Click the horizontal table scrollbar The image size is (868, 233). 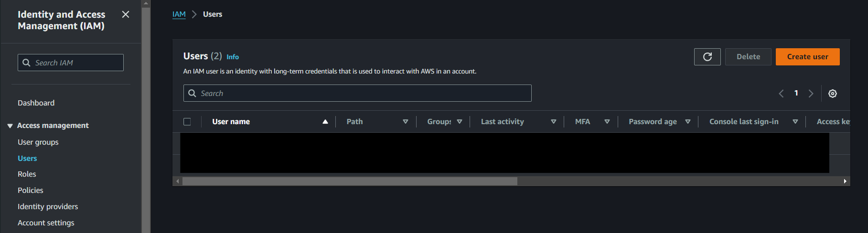(x=350, y=181)
